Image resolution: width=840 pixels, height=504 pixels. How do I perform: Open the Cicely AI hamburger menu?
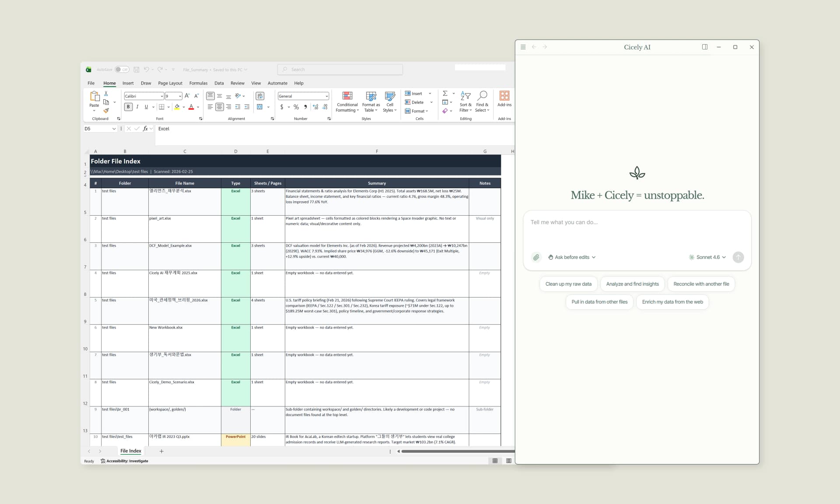(523, 47)
